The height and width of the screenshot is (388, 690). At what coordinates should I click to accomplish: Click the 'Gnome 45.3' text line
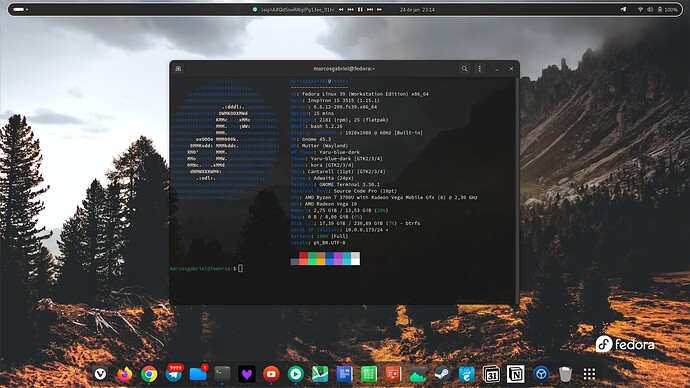pyautogui.click(x=311, y=139)
